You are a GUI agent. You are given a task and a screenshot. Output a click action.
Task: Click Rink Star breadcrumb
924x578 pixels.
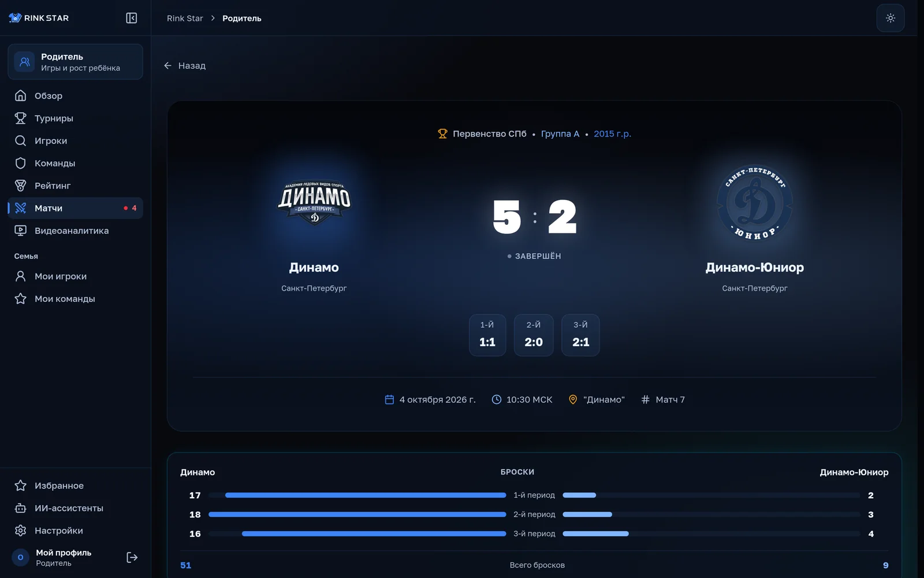tap(185, 18)
